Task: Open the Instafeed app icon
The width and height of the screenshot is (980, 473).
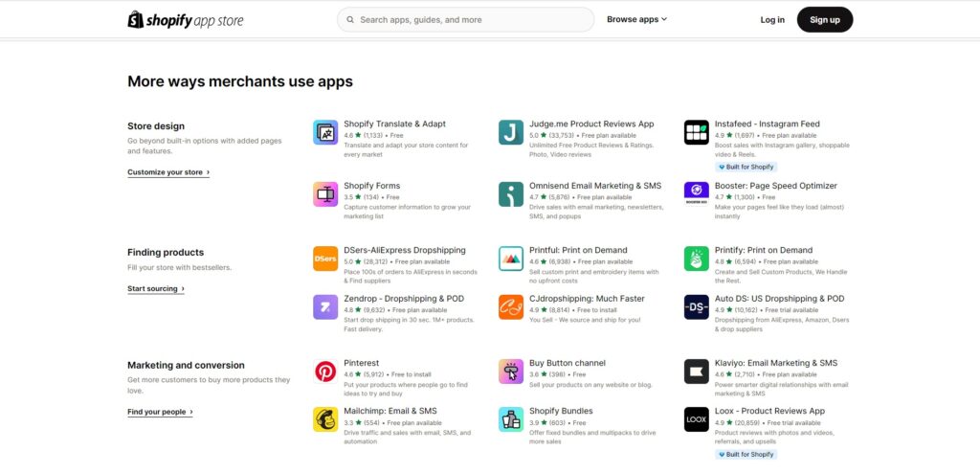Action: point(697,133)
